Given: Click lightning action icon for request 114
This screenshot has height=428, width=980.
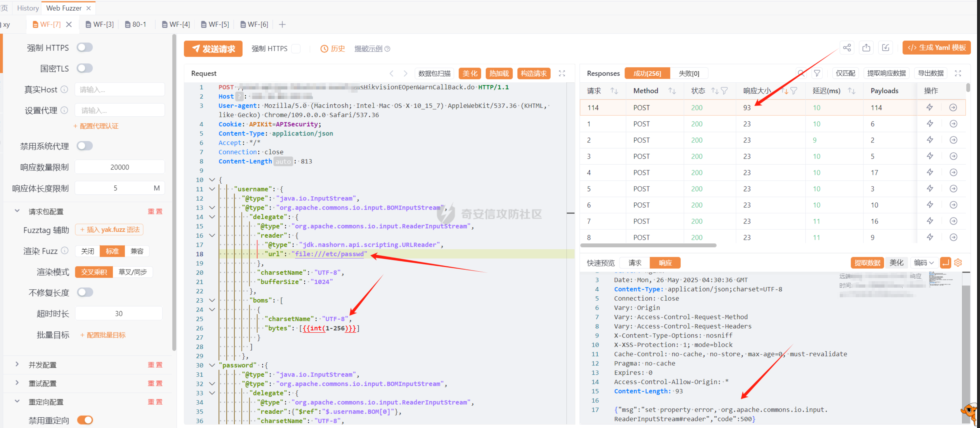Looking at the screenshot, I should point(930,107).
